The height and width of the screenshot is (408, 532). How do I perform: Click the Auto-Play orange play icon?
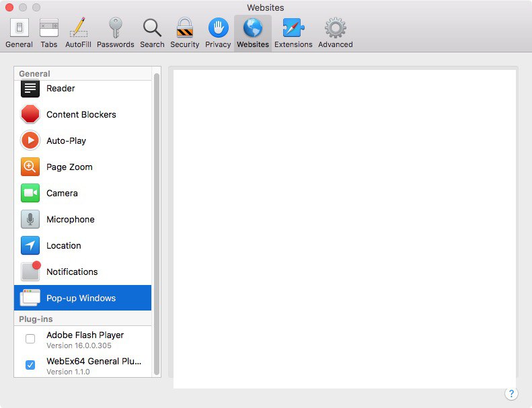30,140
